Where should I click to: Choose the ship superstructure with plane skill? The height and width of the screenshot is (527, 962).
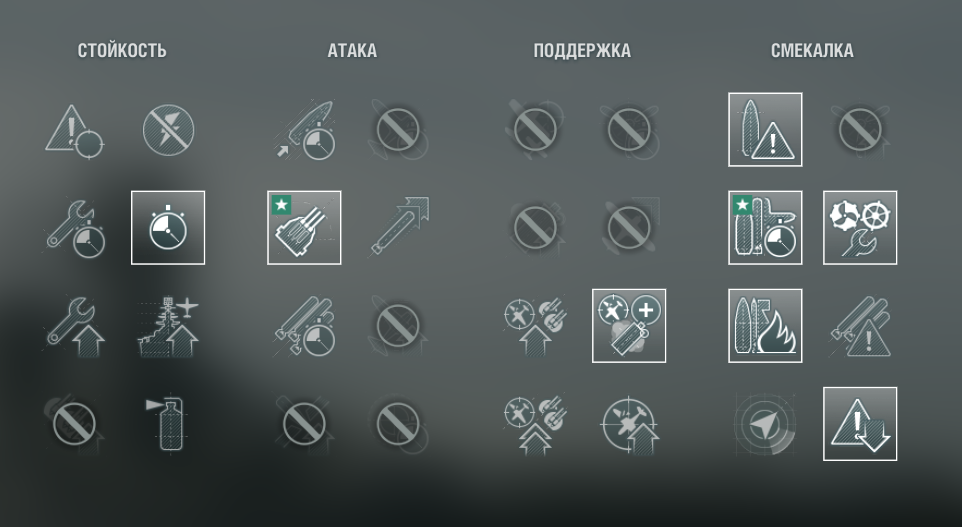168,326
